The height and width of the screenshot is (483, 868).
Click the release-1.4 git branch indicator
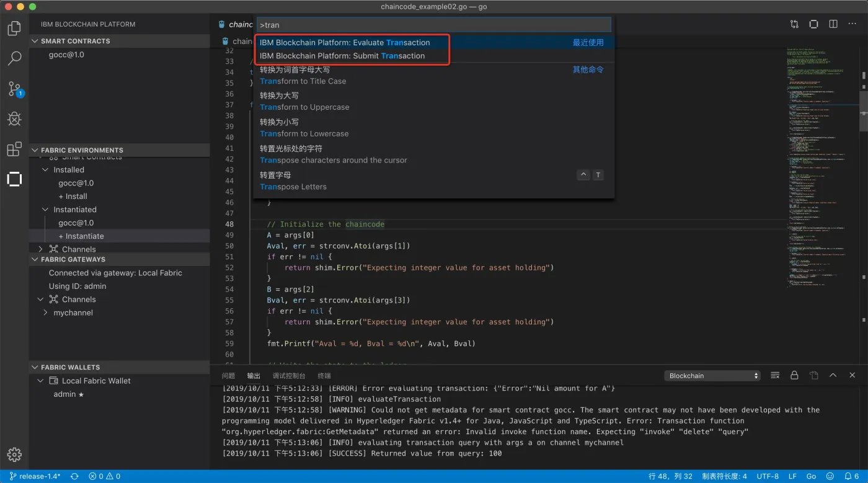[35, 476]
